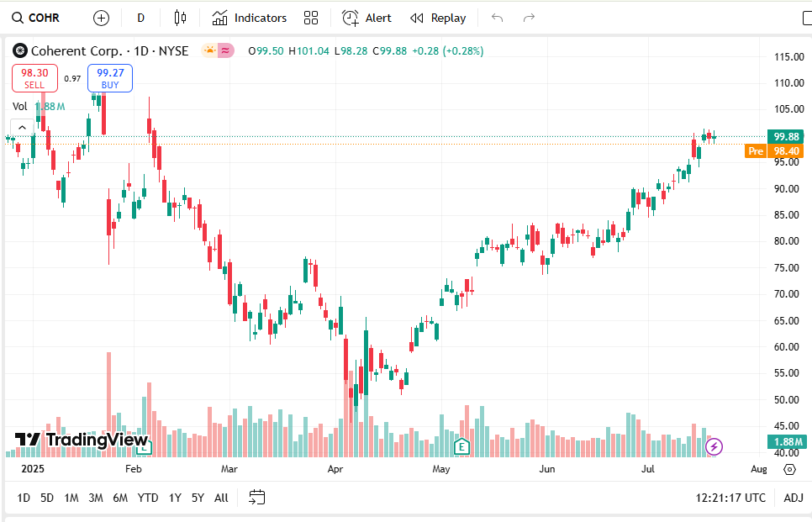Viewport: 812px width, 522px height.
Task: Click the 0.97 spread value
Action: 72,79
